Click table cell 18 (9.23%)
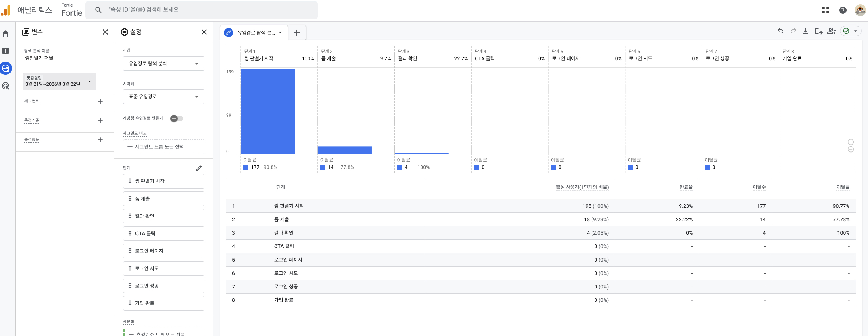 point(596,219)
